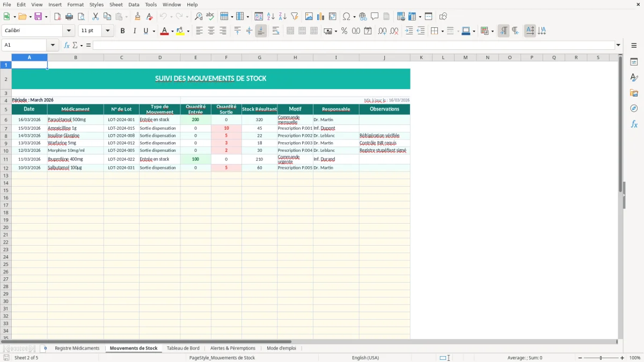Viewport: 644px width, 362px height.
Task: Click the Export as PDF icon
Action: (57, 17)
